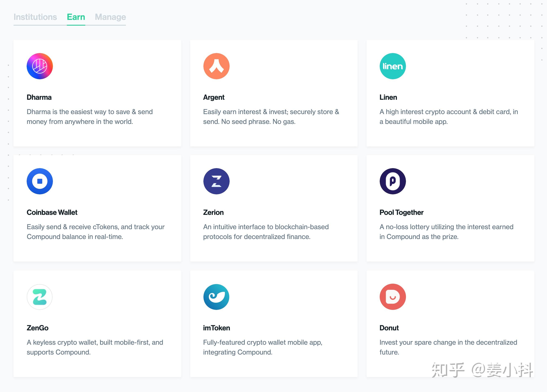547x392 pixels.
Task: Click the Dharma logo icon
Action: tap(40, 66)
